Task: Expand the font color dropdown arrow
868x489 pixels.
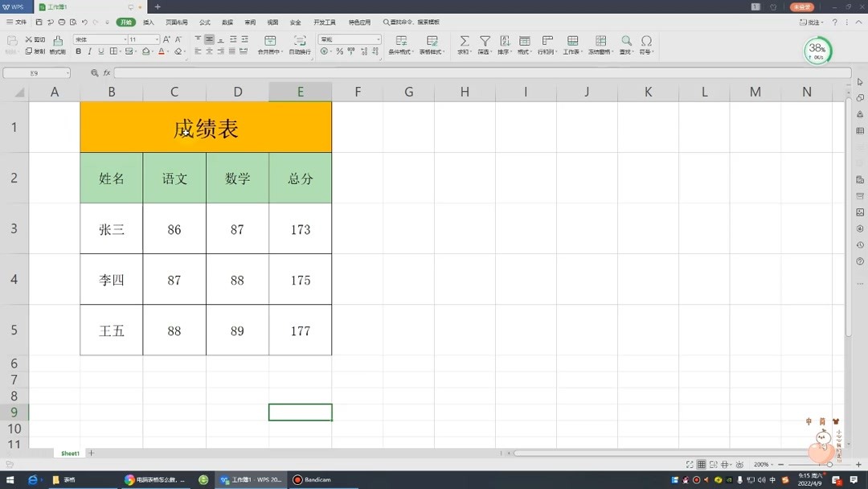Action: [x=168, y=50]
